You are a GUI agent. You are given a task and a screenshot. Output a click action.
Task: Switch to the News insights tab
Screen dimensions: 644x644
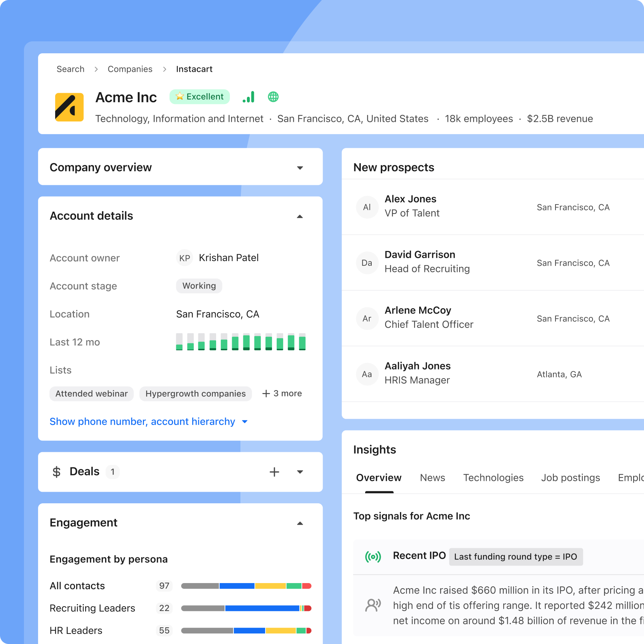point(432,478)
